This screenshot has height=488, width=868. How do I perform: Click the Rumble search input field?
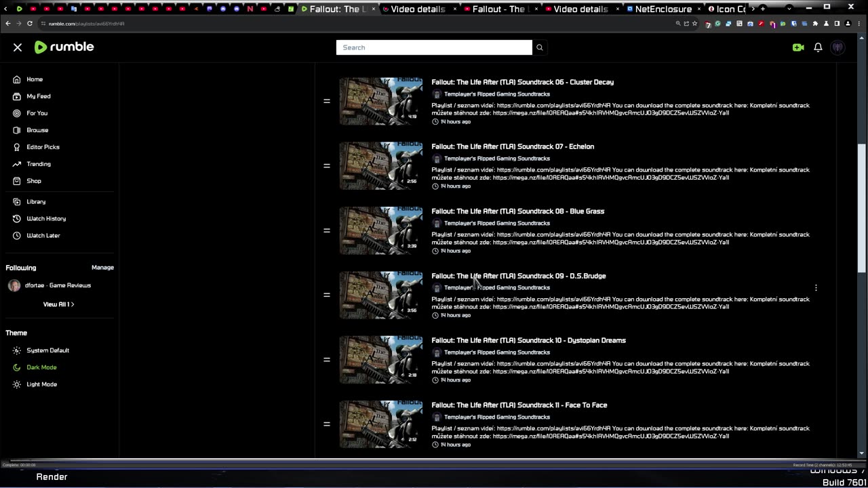point(434,47)
